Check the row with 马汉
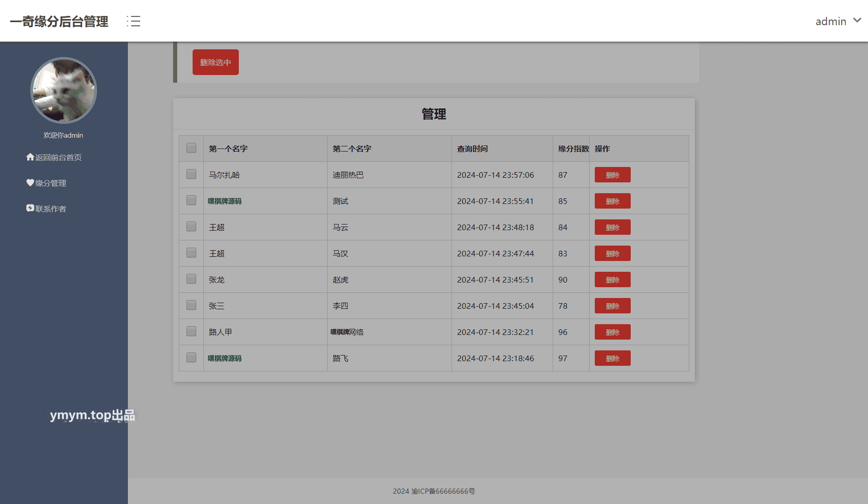 (x=191, y=253)
